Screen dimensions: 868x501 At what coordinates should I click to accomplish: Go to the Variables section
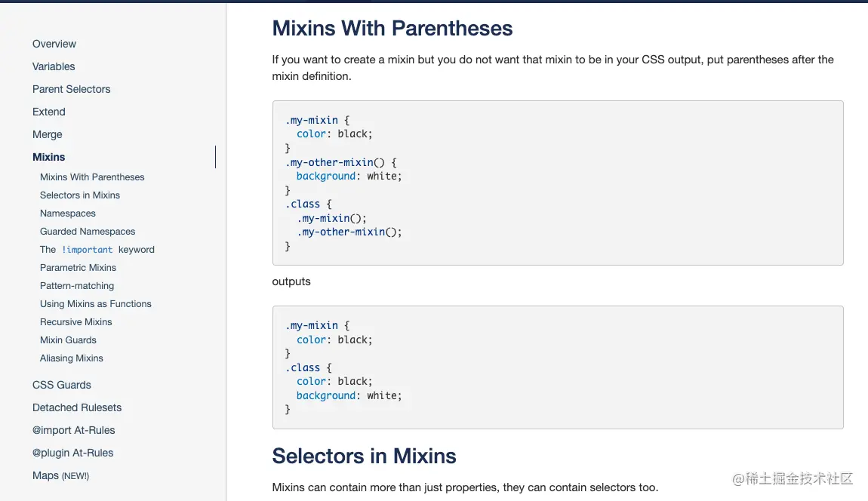[x=54, y=66]
